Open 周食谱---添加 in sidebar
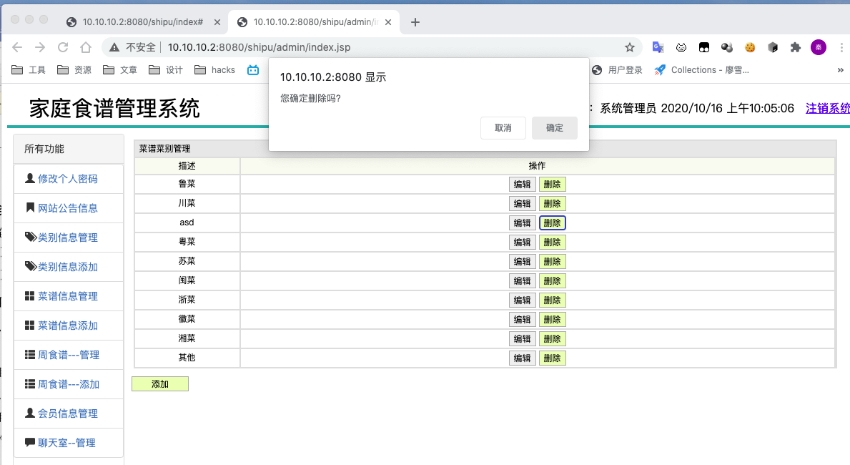The image size is (850, 465). point(68,384)
